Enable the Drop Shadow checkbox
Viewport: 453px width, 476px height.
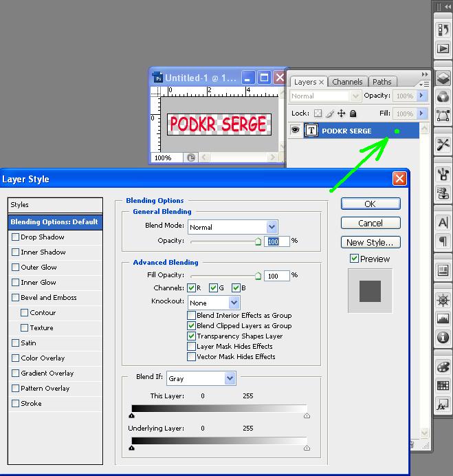click(15, 237)
